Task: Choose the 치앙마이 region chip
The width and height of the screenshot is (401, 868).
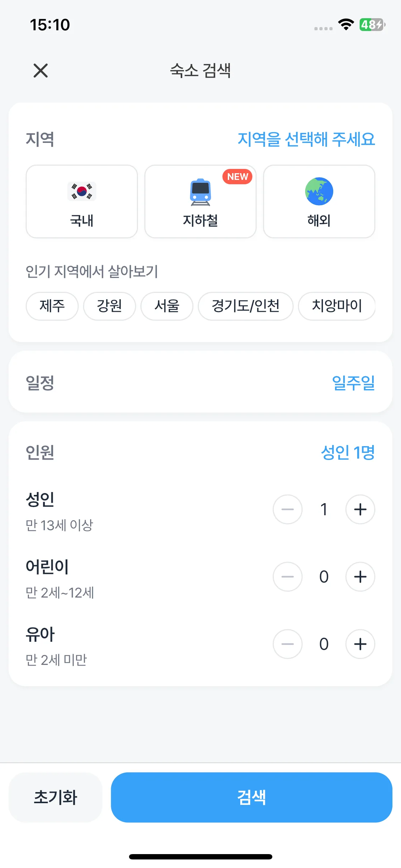Action: [x=337, y=306]
